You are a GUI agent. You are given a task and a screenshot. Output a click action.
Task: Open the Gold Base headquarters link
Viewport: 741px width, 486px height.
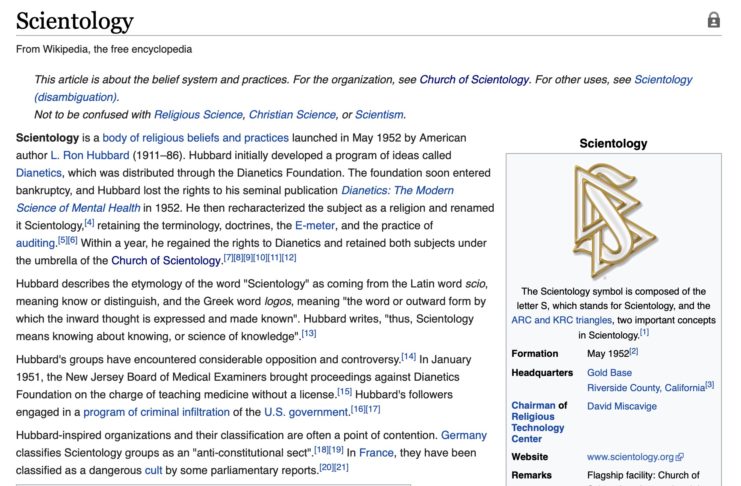[x=609, y=373]
